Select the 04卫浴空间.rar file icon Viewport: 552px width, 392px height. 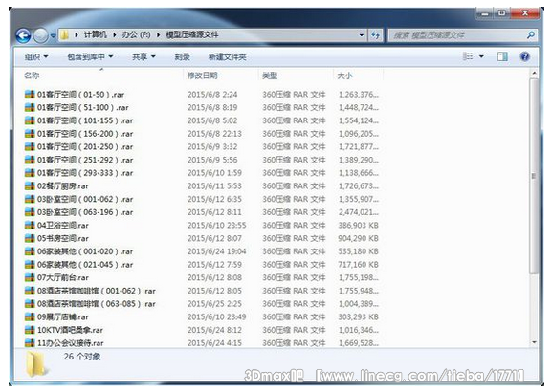pyautogui.click(x=30, y=226)
